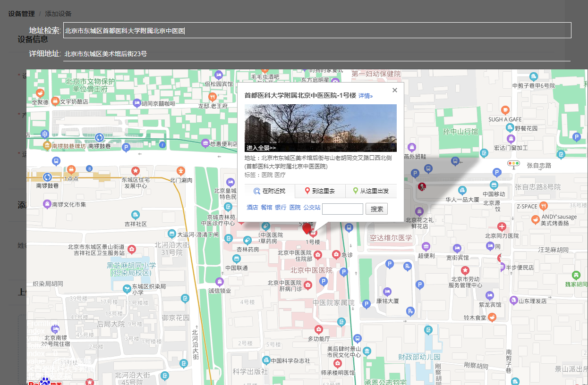588x385 pixels.
Task: Click the 吉祥社区 community icon
Action: (135, 215)
